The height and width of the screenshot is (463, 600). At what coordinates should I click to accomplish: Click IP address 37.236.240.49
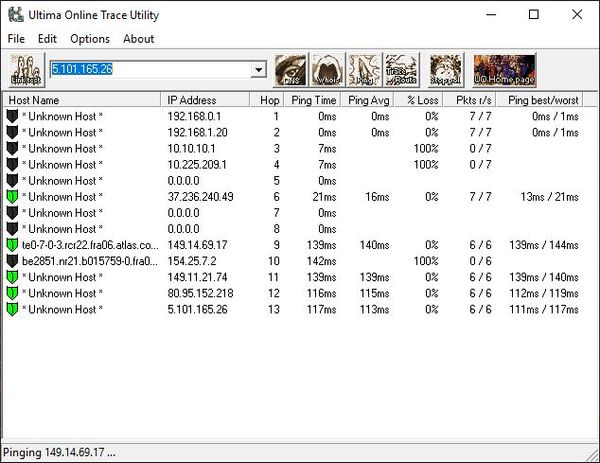pyautogui.click(x=200, y=197)
